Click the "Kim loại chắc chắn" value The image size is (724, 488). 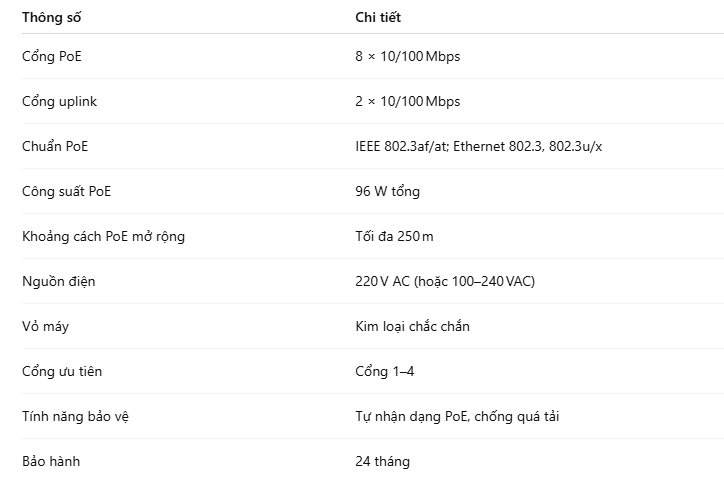[412, 326]
